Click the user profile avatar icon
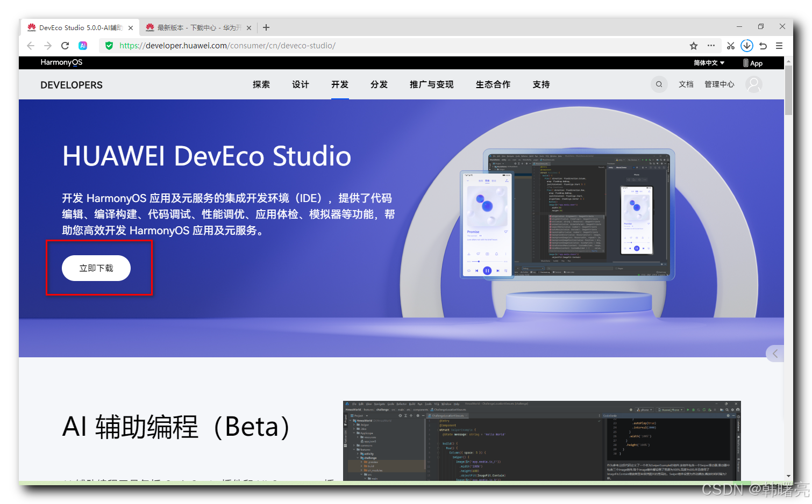 754,84
